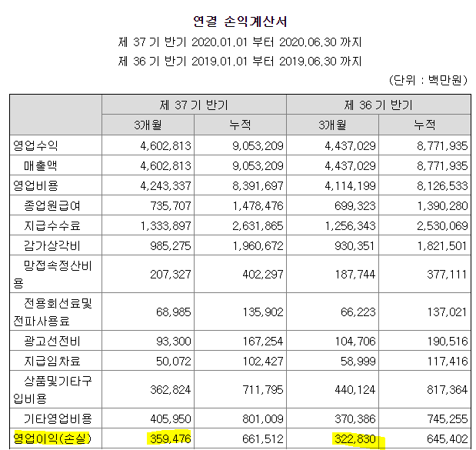Click the 전용회선료및전파사용료 row label
The height and width of the screenshot is (450, 476).
[52, 312]
